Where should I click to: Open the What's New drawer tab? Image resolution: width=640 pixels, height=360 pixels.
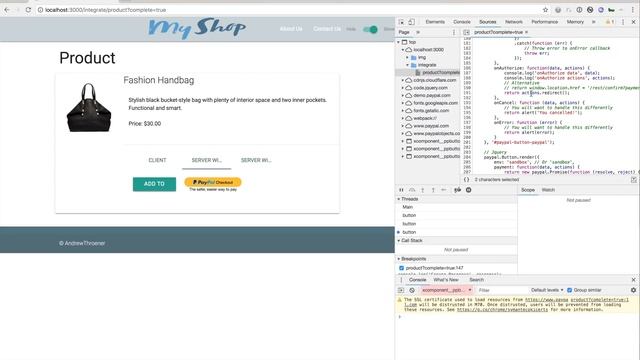click(446, 280)
